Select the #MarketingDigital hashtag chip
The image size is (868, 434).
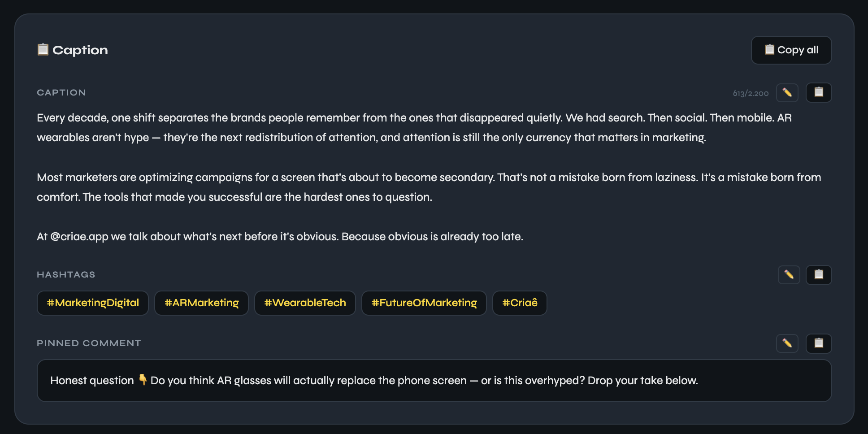click(x=93, y=303)
